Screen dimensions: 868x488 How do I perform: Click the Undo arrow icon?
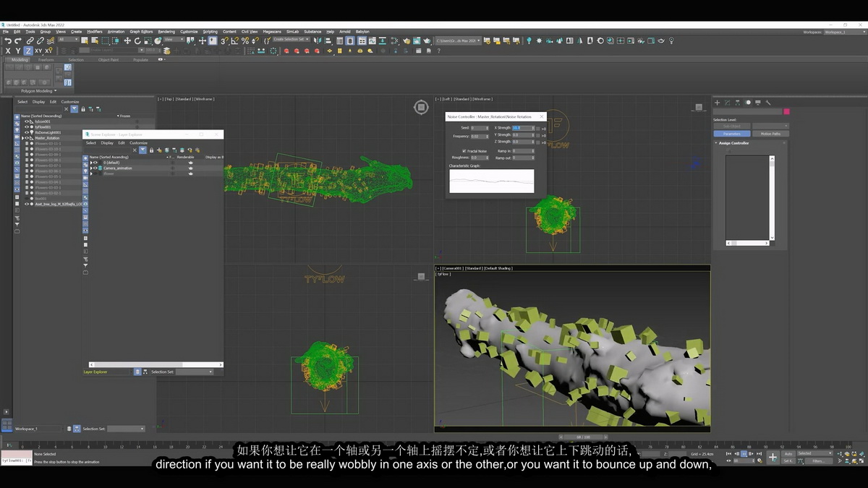click(x=8, y=40)
